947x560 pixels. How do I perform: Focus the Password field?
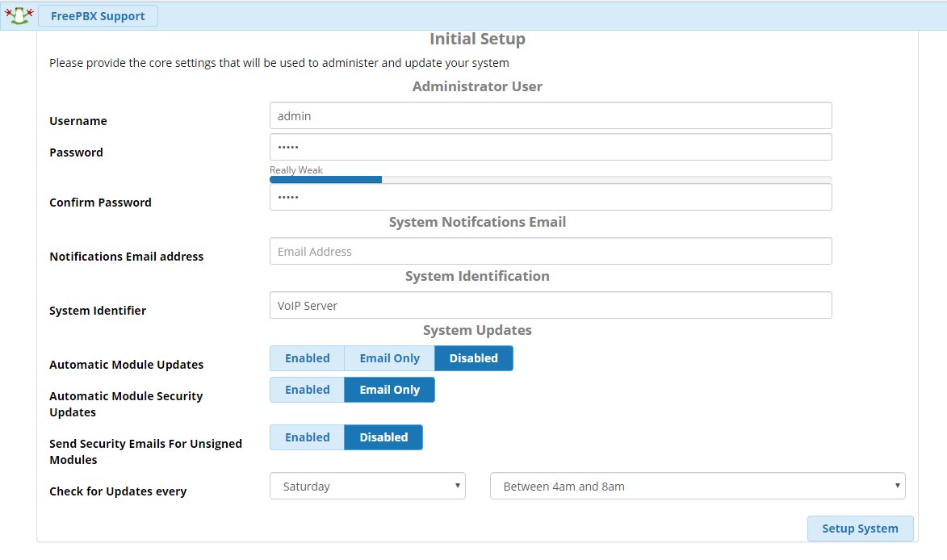tap(550, 147)
